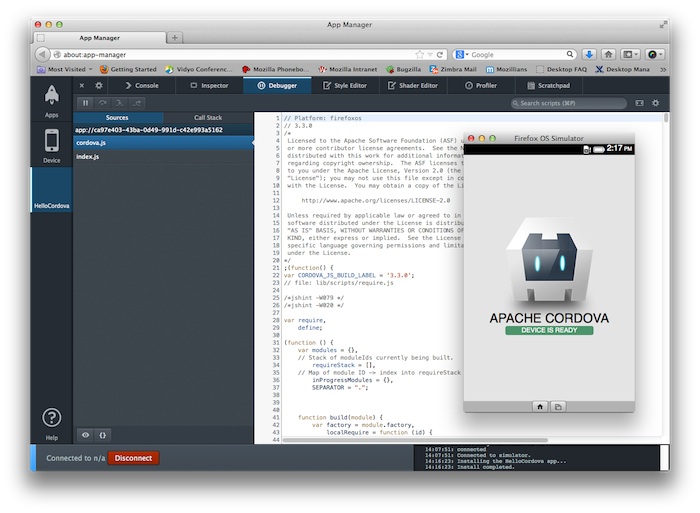700x513 pixels.
Task: Open the Bugzilla bookmark link
Action: click(x=402, y=69)
